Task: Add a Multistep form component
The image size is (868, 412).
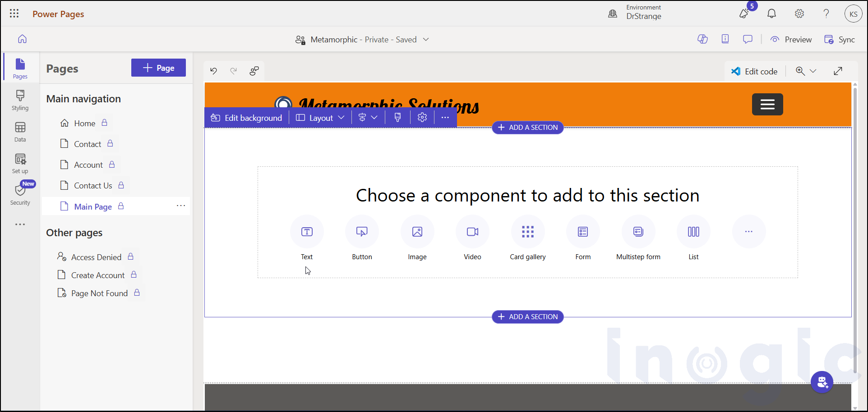Action: (x=638, y=232)
